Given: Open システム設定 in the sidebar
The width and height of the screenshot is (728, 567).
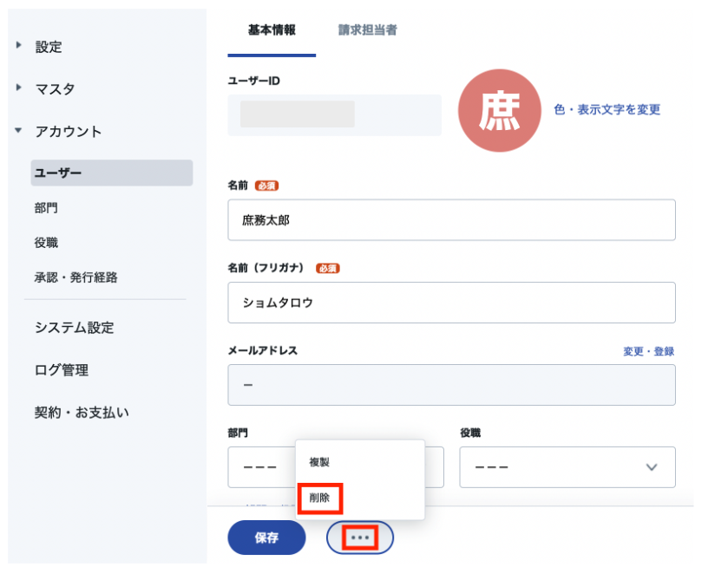Looking at the screenshot, I should pos(75,328).
